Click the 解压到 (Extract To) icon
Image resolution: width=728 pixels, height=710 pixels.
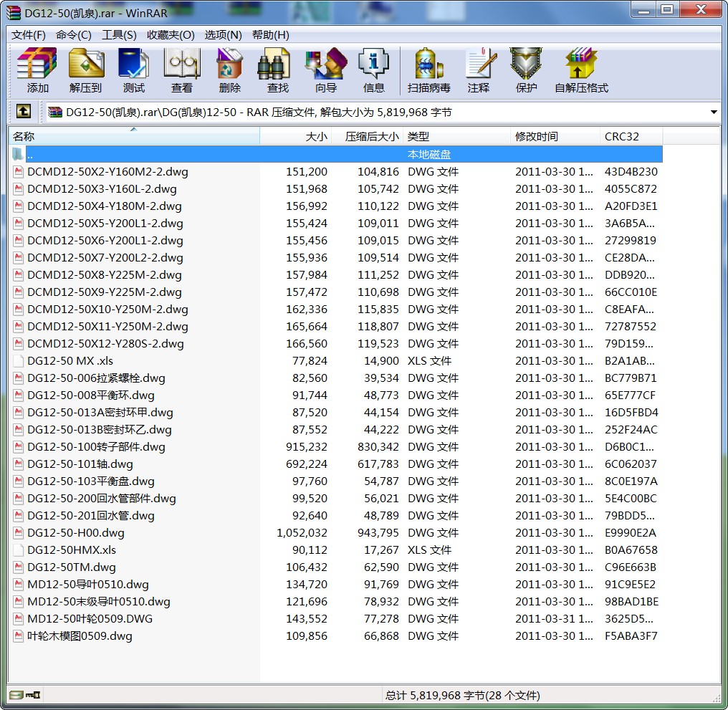coord(86,70)
